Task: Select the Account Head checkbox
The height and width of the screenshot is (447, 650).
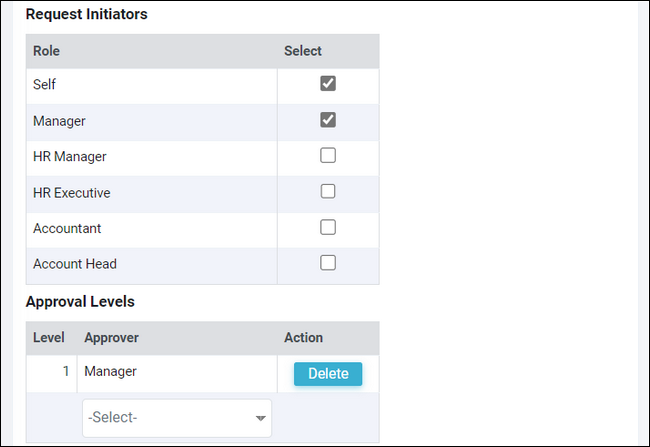Action: click(x=328, y=263)
